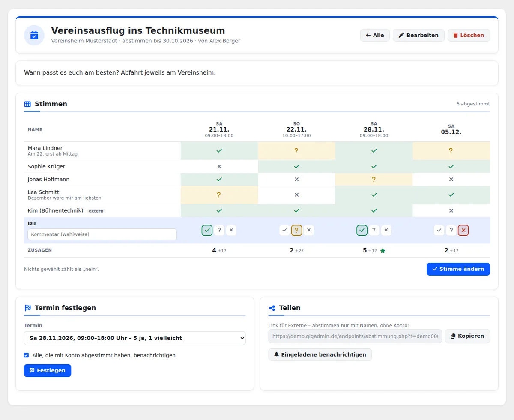Click the grid icon next to Stimmen
This screenshot has height=420, width=514.
coord(27,104)
